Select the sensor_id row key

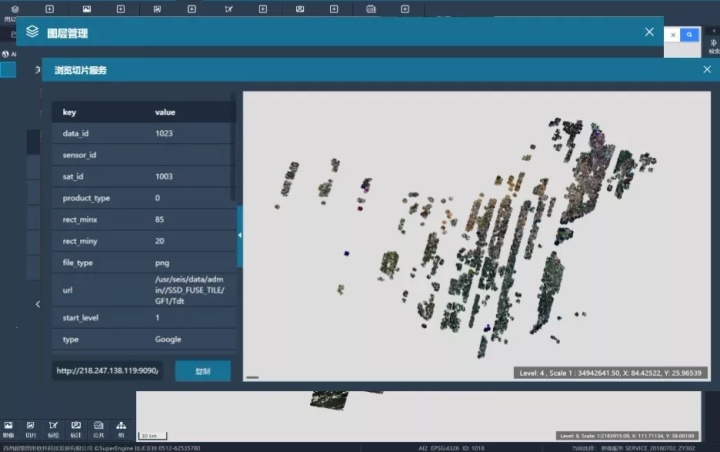79,155
